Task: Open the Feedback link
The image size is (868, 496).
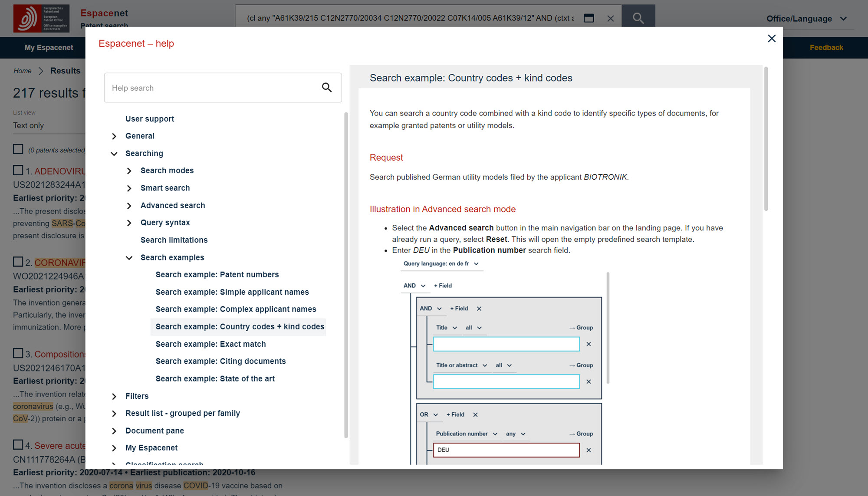Action: (x=826, y=48)
